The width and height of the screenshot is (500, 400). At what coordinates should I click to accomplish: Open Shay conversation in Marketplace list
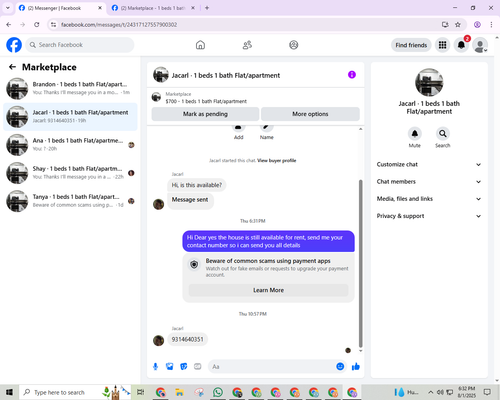pyautogui.click(x=70, y=173)
